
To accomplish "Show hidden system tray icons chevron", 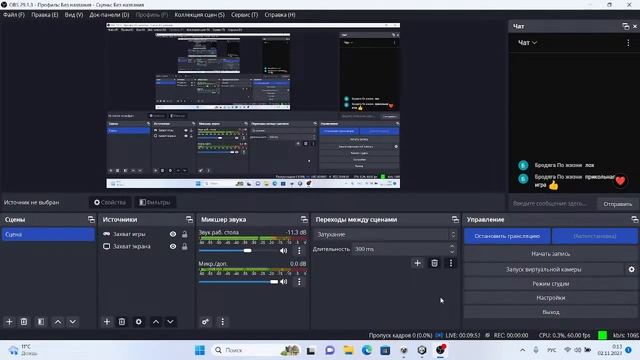I will point(522,350).
